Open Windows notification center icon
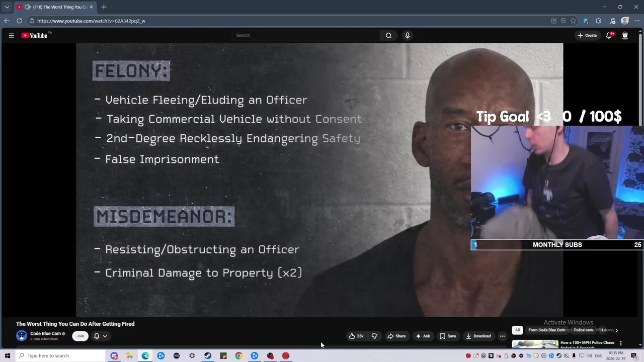The image size is (644, 362). 634,356
